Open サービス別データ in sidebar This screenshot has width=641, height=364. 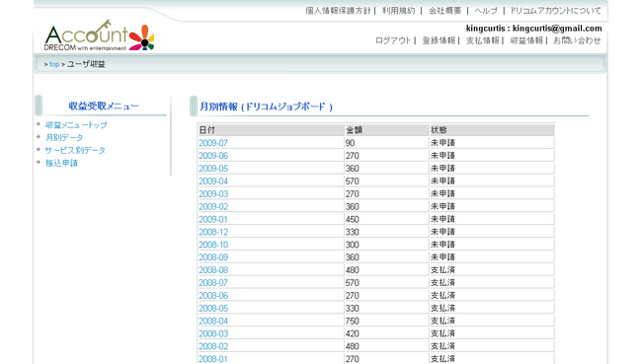(x=75, y=150)
